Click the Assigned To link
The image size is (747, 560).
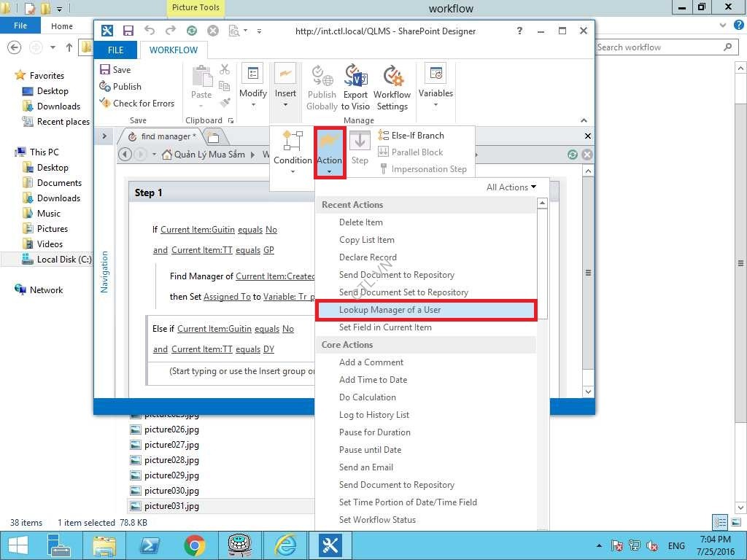point(227,297)
